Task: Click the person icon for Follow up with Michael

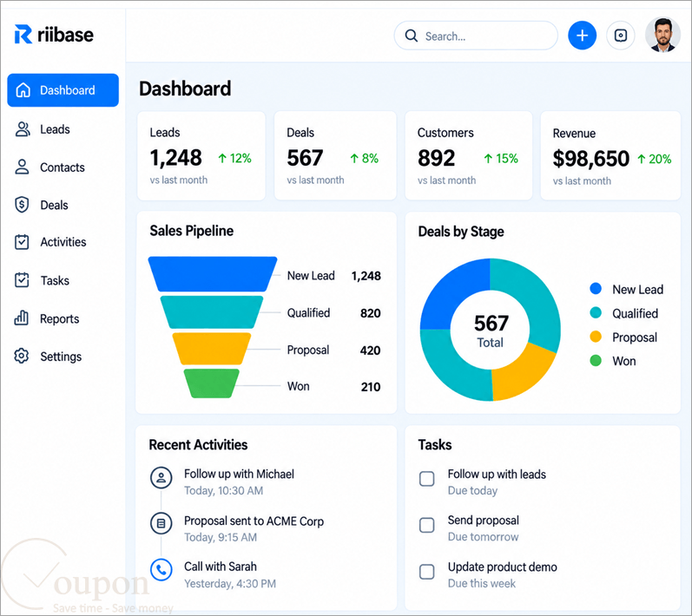Action: [161, 477]
